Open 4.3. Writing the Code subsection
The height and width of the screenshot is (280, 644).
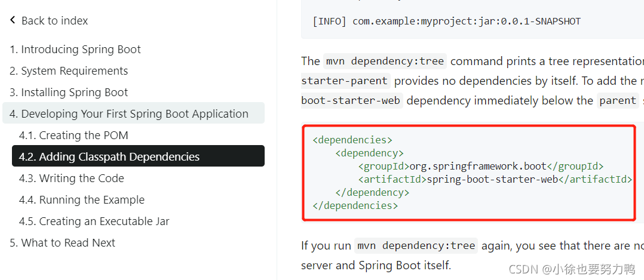coord(72,178)
